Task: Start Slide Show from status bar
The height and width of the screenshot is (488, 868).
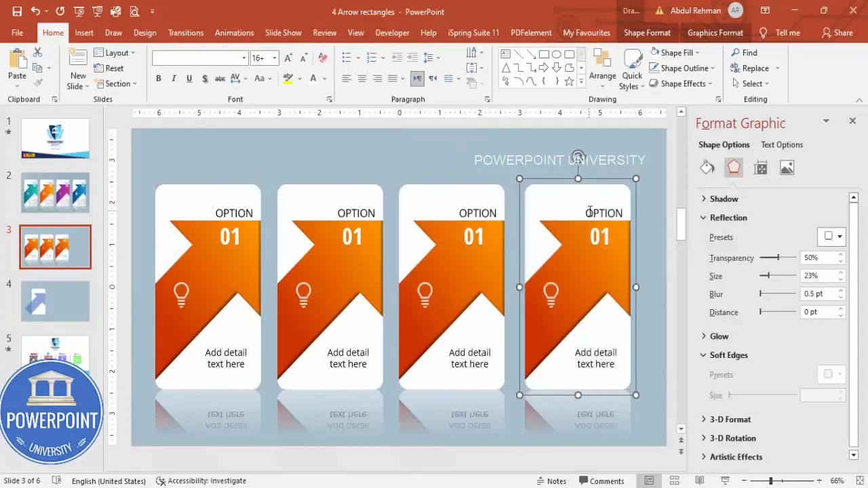Action: click(x=725, y=481)
